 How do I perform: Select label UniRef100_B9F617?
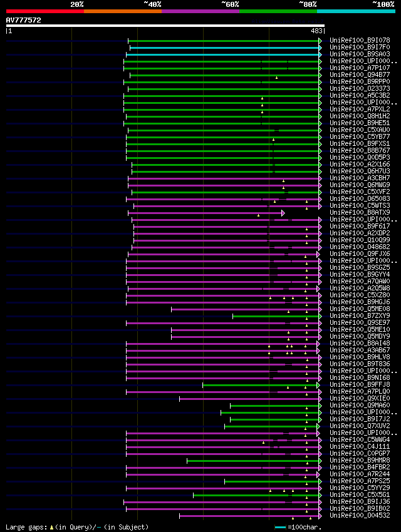tap(360, 227)
